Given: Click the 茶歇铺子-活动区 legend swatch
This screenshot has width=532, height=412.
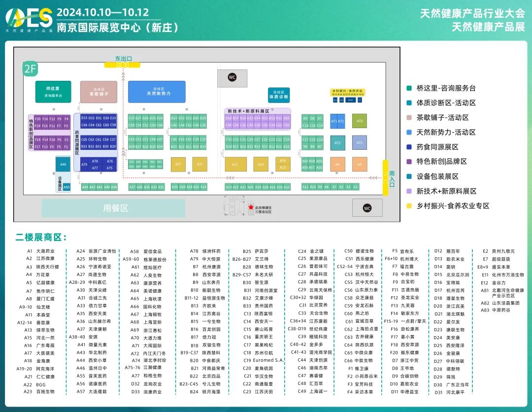Looking at the screenshot, I should 409,118.
